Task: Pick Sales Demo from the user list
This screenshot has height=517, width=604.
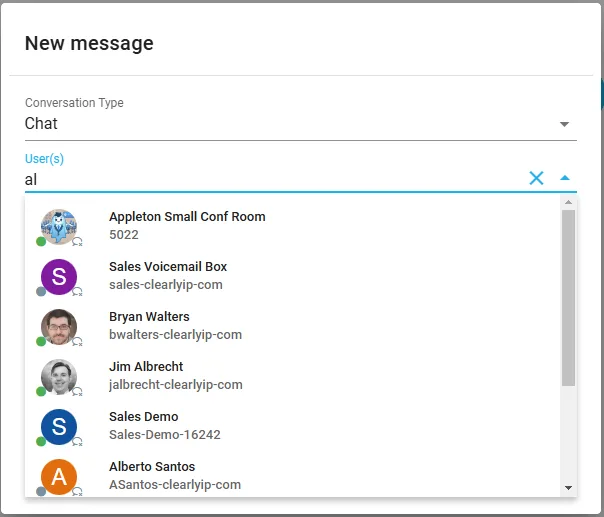Action: [x=293, y=426]
